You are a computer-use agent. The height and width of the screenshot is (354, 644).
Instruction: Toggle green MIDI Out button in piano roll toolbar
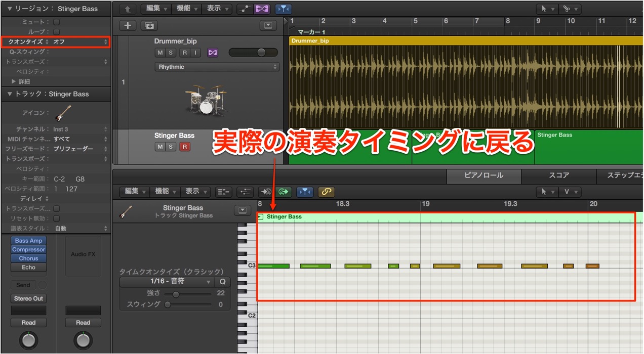point(283,192)
